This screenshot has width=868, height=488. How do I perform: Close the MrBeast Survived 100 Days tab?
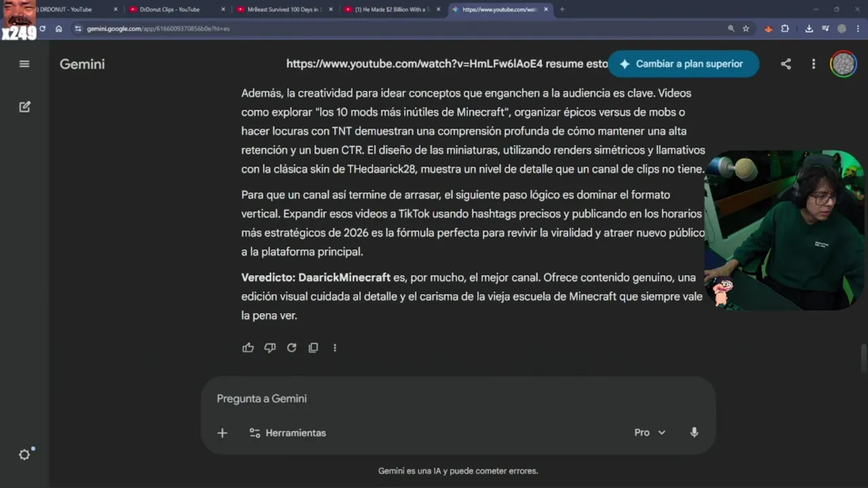click(331, 9)
